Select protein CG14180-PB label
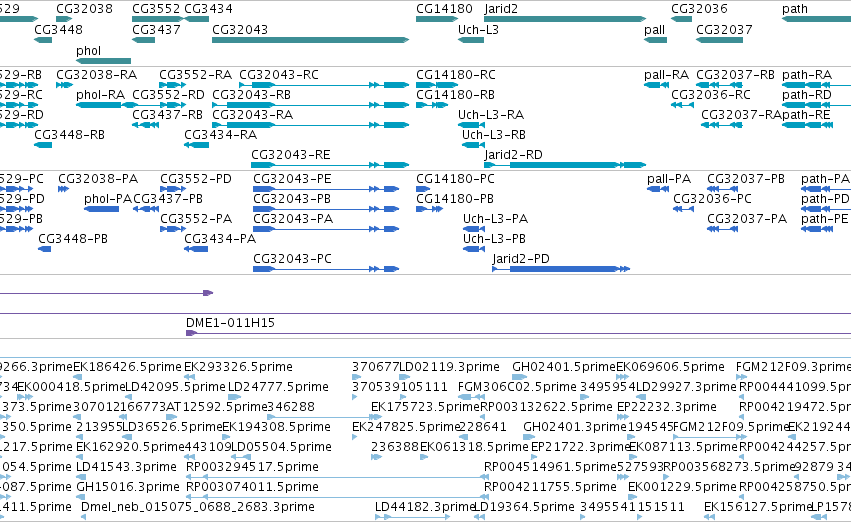Screen dimensions: 851x522 (x=455, y=199)
